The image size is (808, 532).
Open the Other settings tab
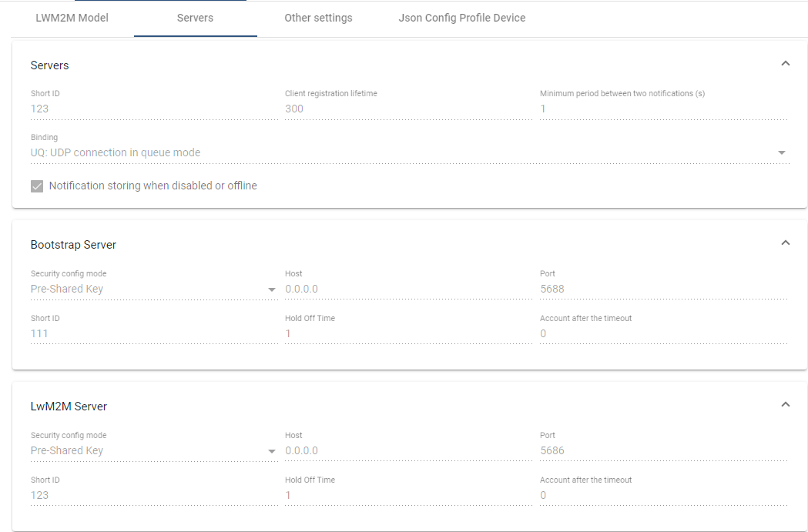(318, 17)
